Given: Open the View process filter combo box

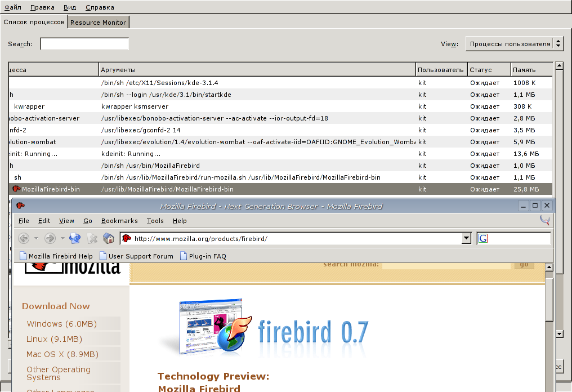Looking at the screenshot, I should (515, 44).
